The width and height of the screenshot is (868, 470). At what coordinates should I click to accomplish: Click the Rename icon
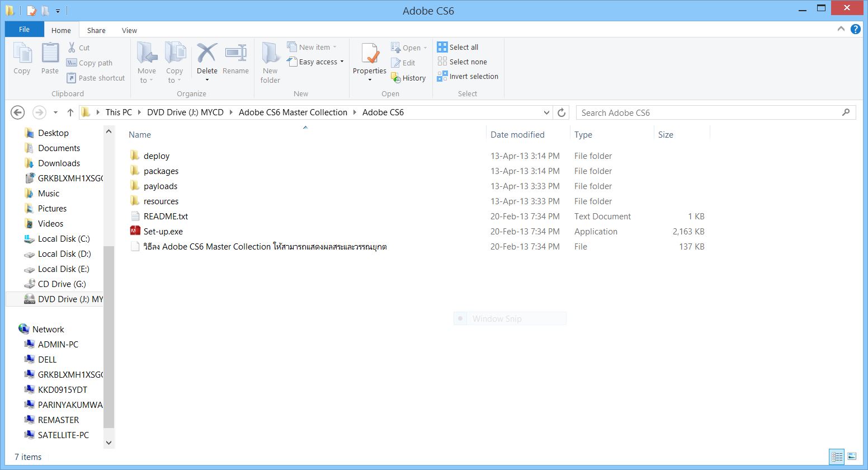235,53
